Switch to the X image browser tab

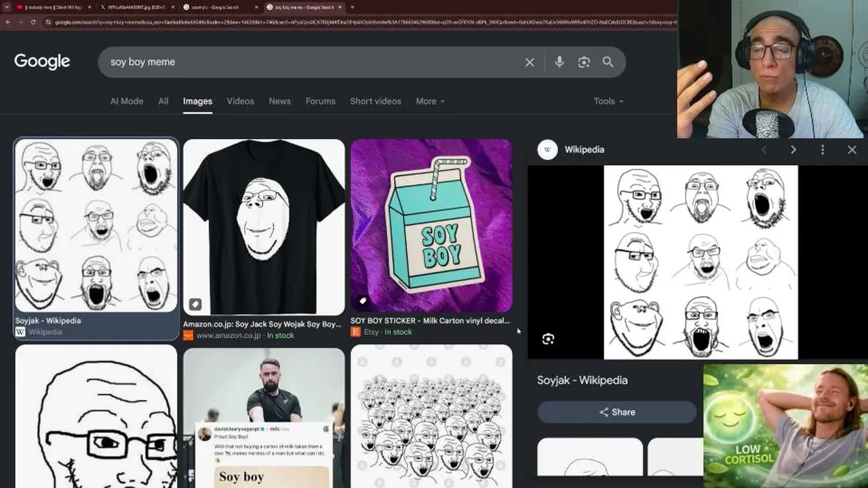coord(137,7)
